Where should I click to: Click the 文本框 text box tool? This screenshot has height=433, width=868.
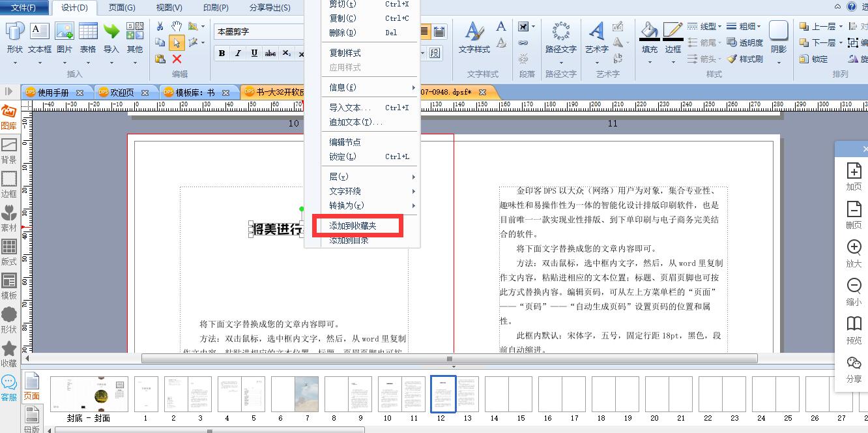pos(40,38)
